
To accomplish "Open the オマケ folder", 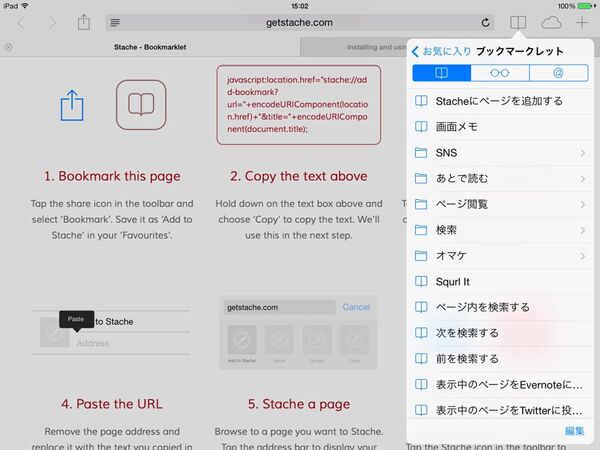I will [501, 256].
